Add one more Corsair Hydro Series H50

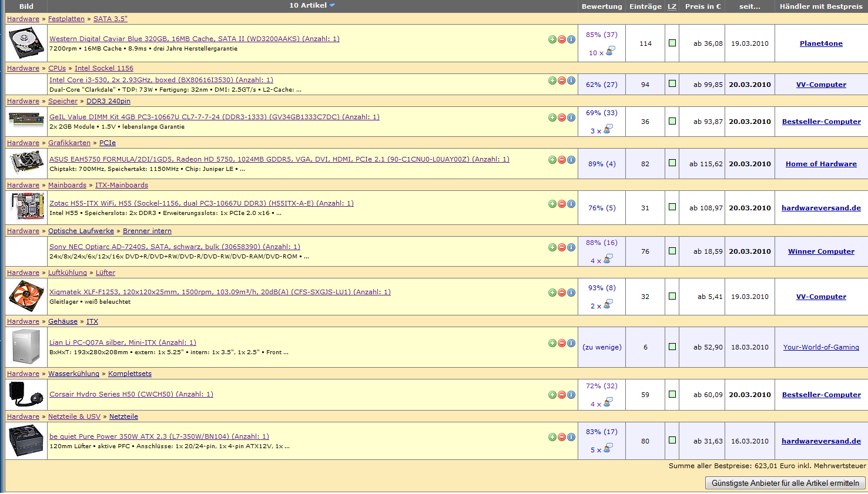click(x=552, y=395)
